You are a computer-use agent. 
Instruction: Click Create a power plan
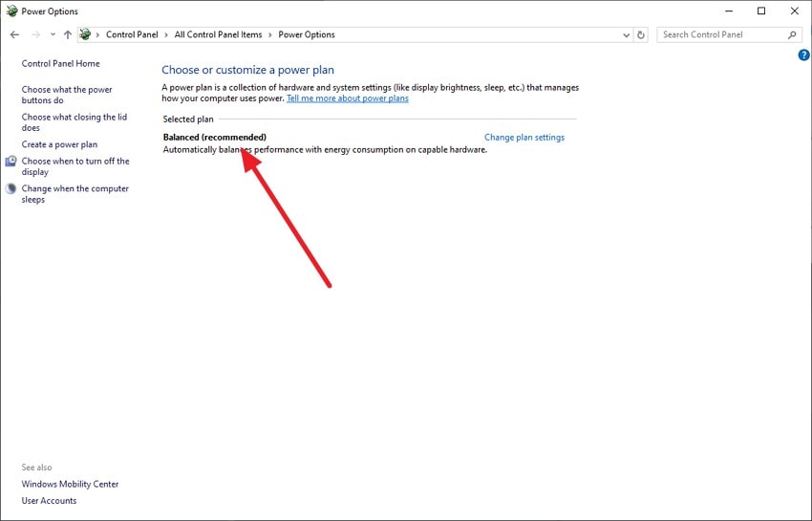pos(59,144)
